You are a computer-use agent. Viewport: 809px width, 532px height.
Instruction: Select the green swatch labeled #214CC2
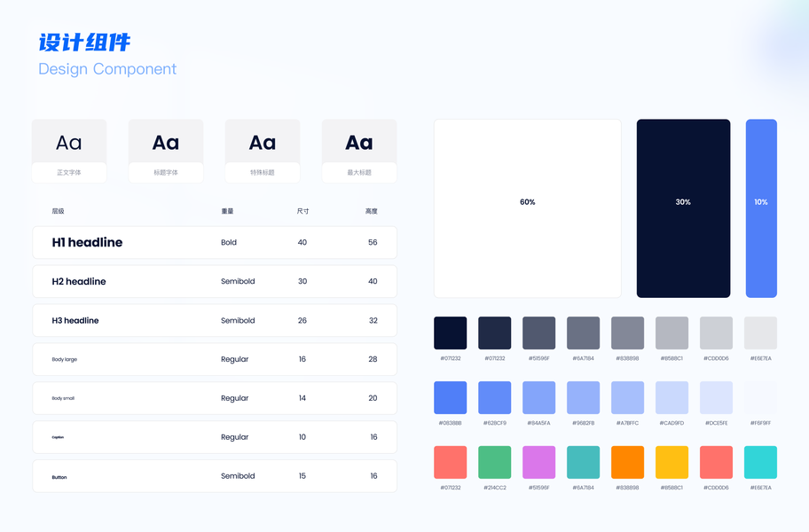pos(494,463)
